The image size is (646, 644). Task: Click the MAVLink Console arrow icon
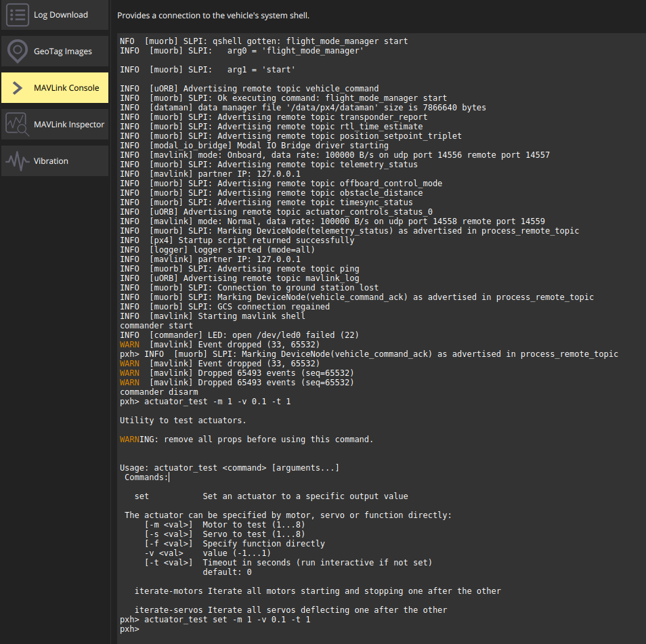(18, 88)
